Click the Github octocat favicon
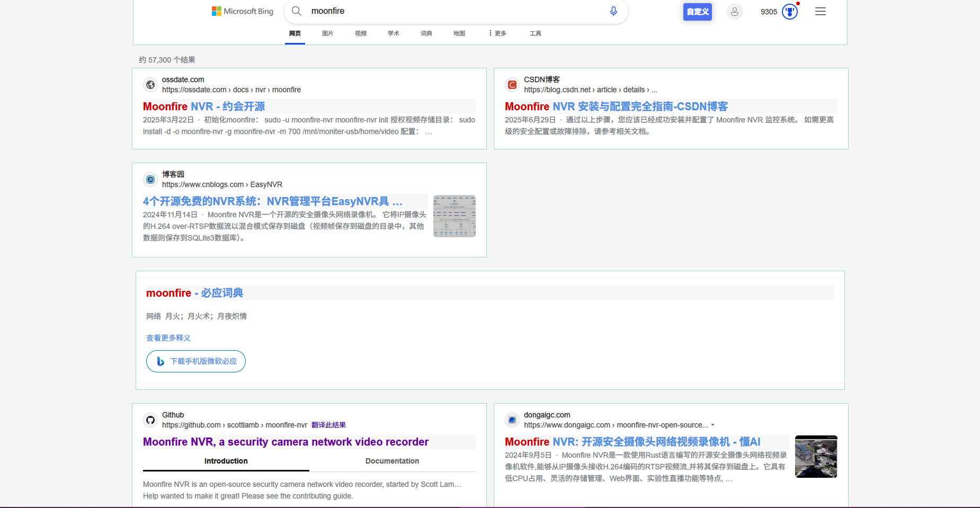 point(150,420)
